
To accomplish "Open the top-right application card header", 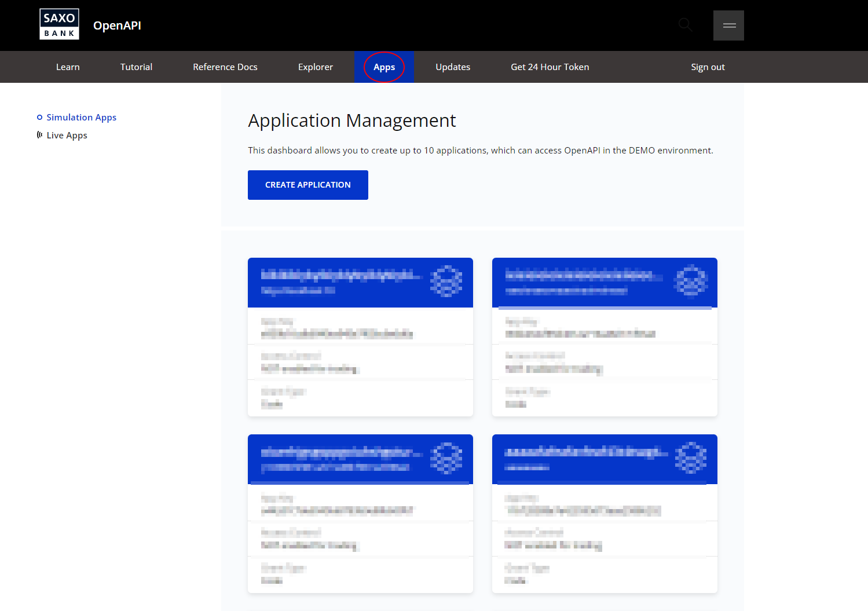I will coord(605,283).
